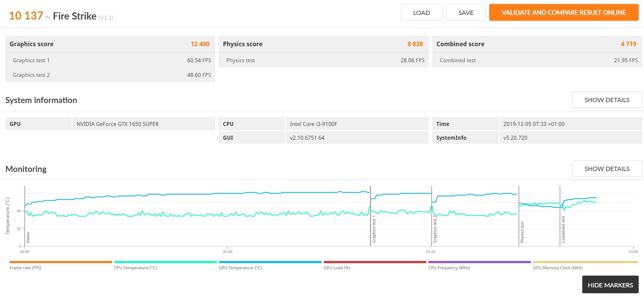The width and height of the screenshot is (644, 299).
Task: Click SystemInfo version v5.20.720
Action: pyautogui.click(x=515, y=138)
